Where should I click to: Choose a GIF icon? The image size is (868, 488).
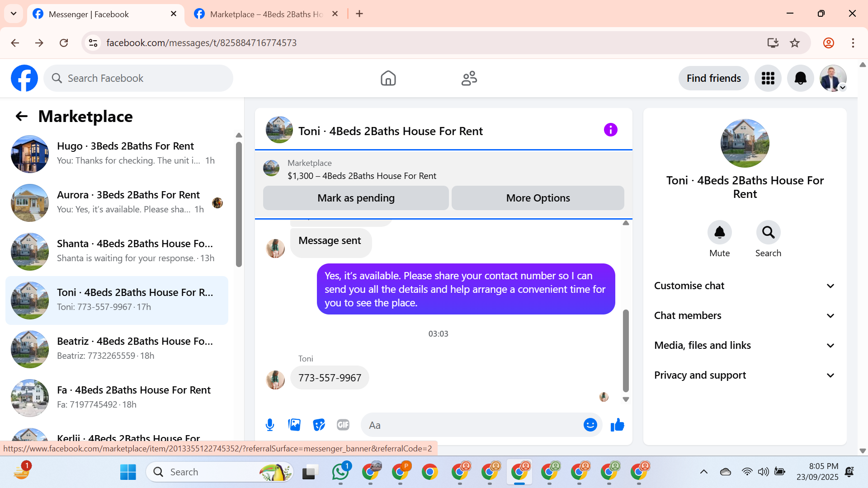coord(343,425)
